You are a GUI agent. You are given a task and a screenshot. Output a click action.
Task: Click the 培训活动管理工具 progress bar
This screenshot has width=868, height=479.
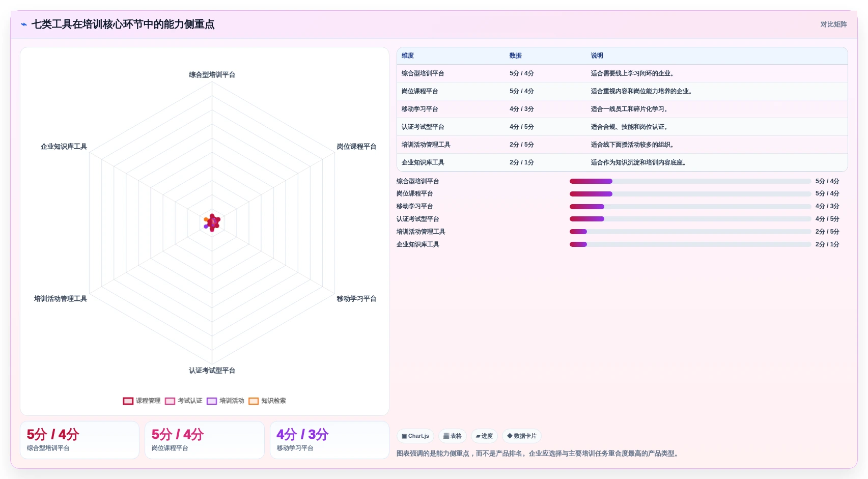click(690, 232)
